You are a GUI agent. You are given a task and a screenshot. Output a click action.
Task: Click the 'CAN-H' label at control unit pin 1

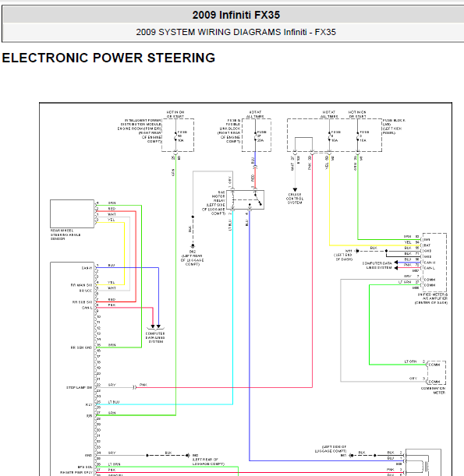coord(87,268)
